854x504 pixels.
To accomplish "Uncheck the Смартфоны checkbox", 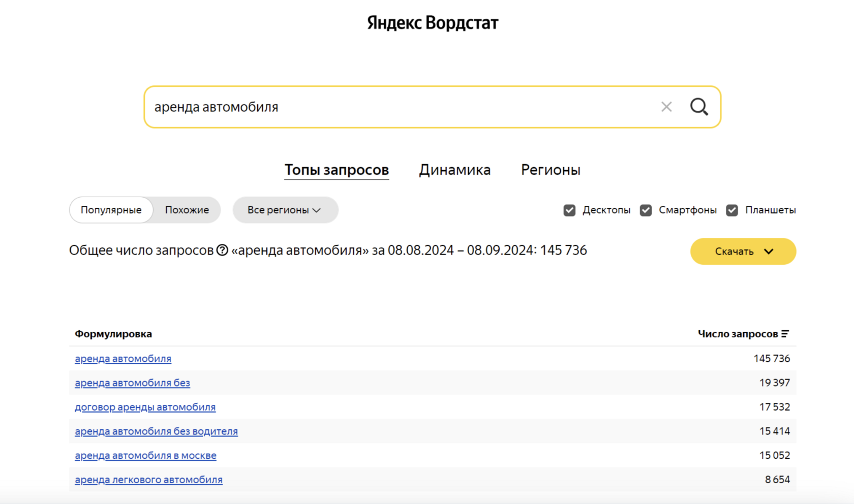I will (x=646, y=210).
